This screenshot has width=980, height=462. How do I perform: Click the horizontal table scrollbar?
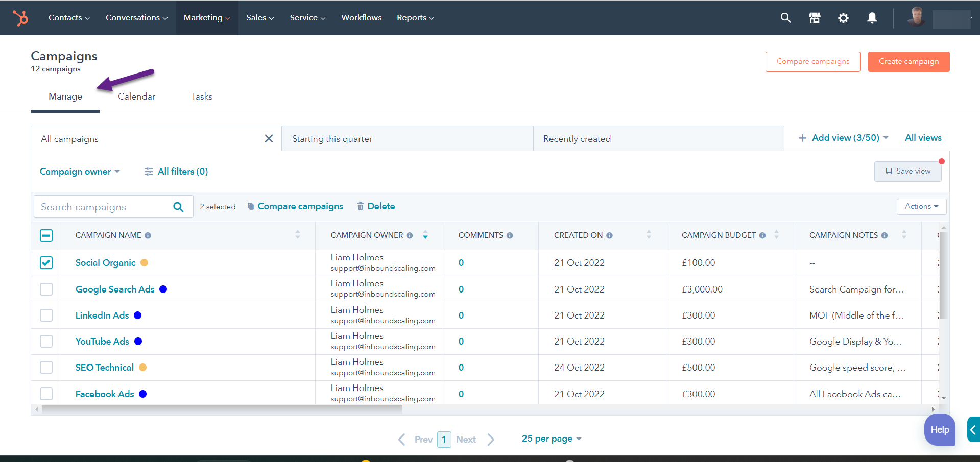tap(222, 409)
